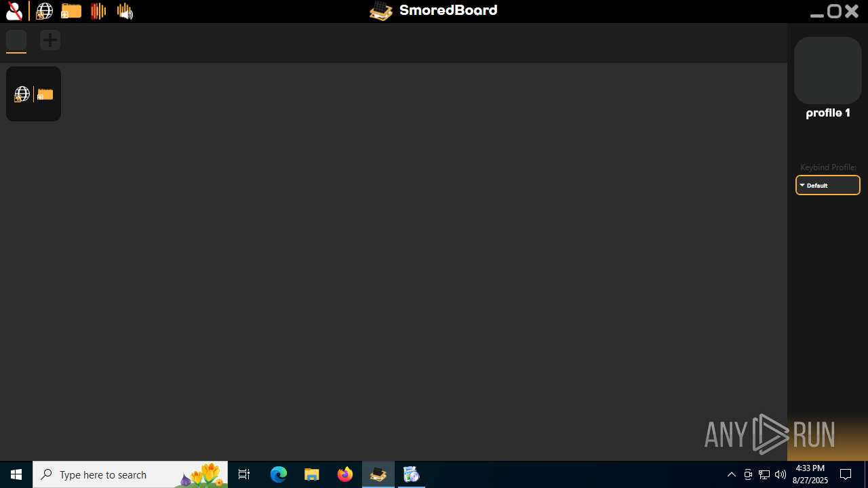Close the SmoredBoard window
This screenshot has width=868, height=488.
(x=852, y=12)
